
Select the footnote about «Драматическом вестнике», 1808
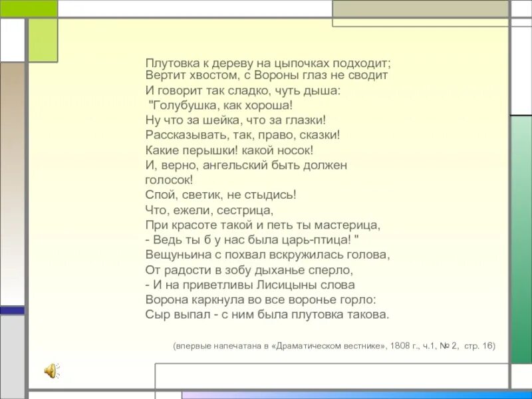(334, 346)
